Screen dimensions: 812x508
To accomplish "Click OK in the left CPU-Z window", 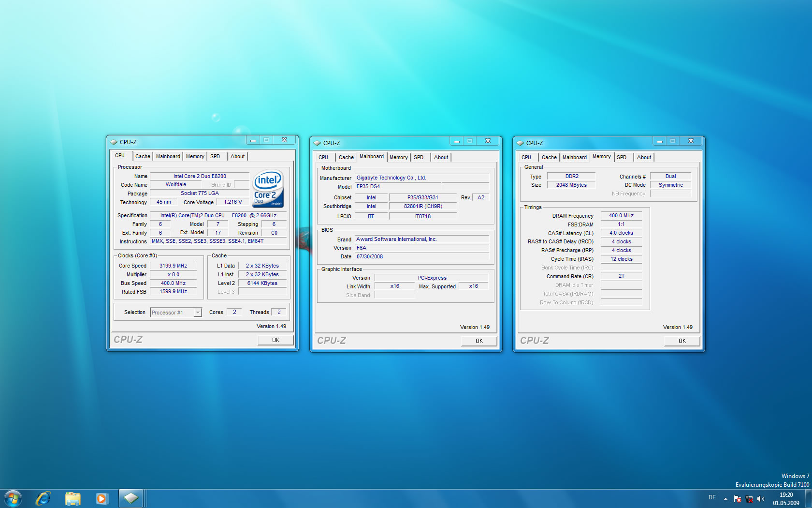I will (x=275, y=340).
